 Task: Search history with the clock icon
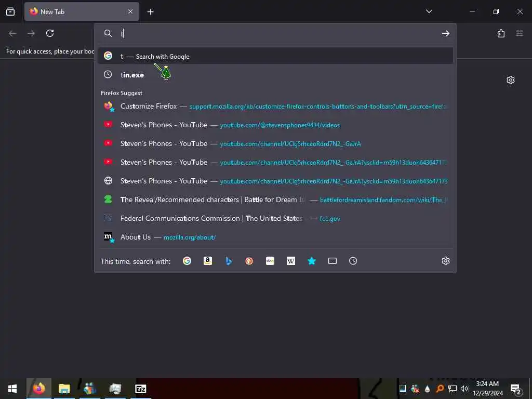pyautogui.click(x=353, y=261)
